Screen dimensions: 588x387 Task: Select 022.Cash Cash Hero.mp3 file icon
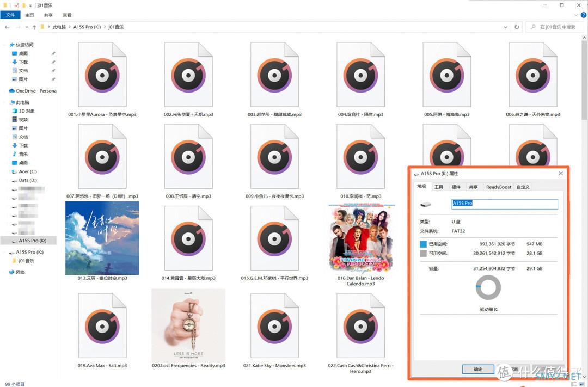pyautogui.click(x=360, y=325)
